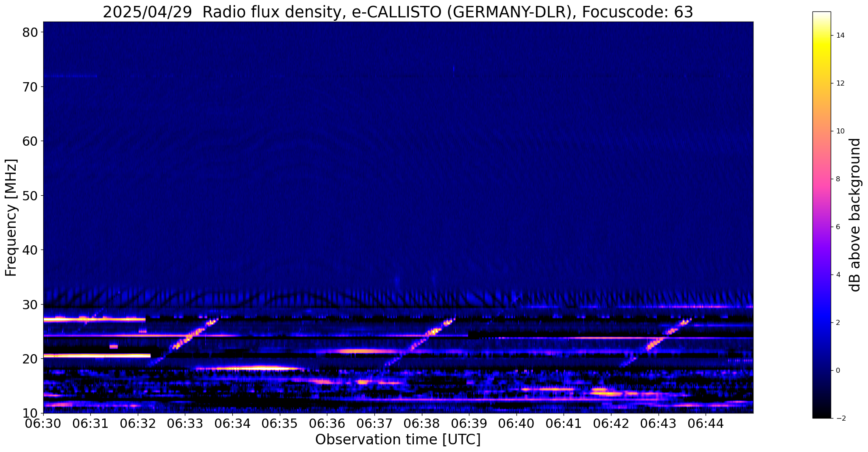Click the 06:42 time tick label

point(611,423)
